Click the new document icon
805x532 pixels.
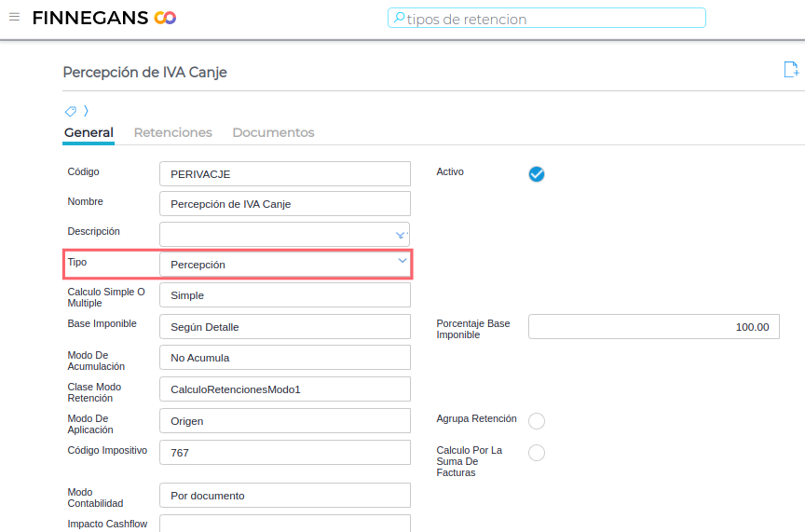click(x=791, y=70)
